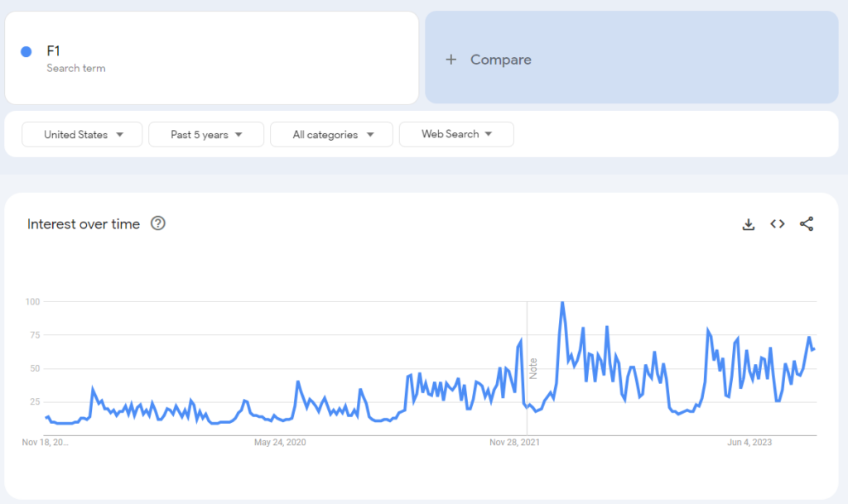
Task: Open the United States region dropdown
Action: (82, 135)
